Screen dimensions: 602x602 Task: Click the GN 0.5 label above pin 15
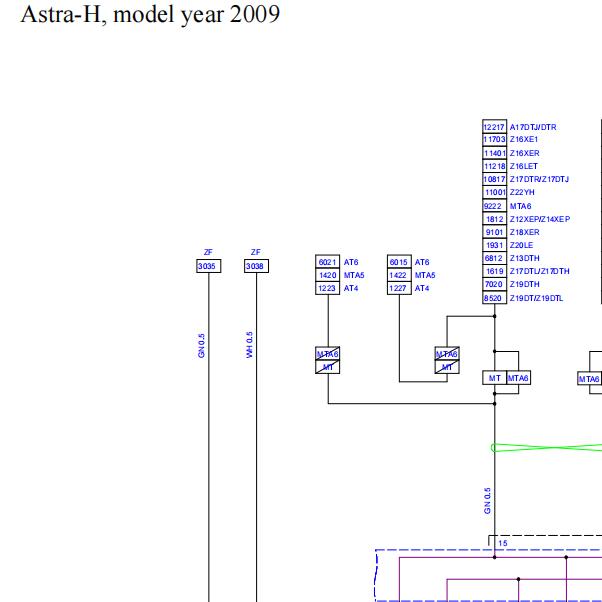click(488, 501)
